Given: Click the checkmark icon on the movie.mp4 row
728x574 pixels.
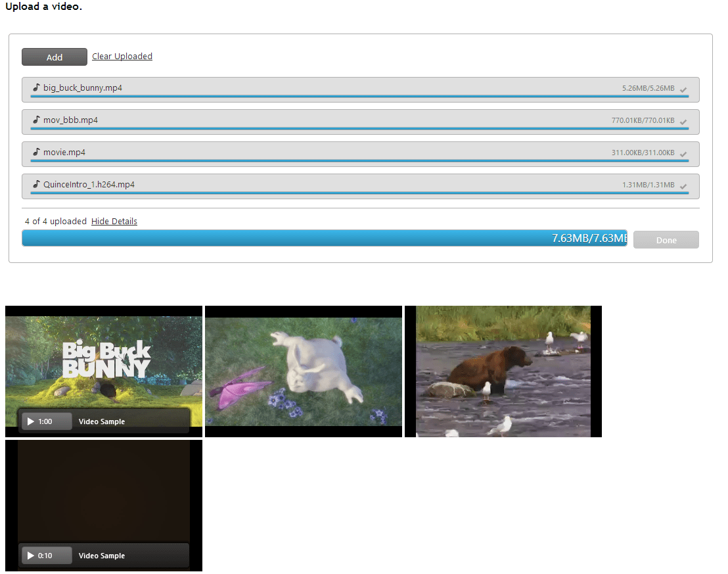Looking at the screenshot, I should (683, 153).
